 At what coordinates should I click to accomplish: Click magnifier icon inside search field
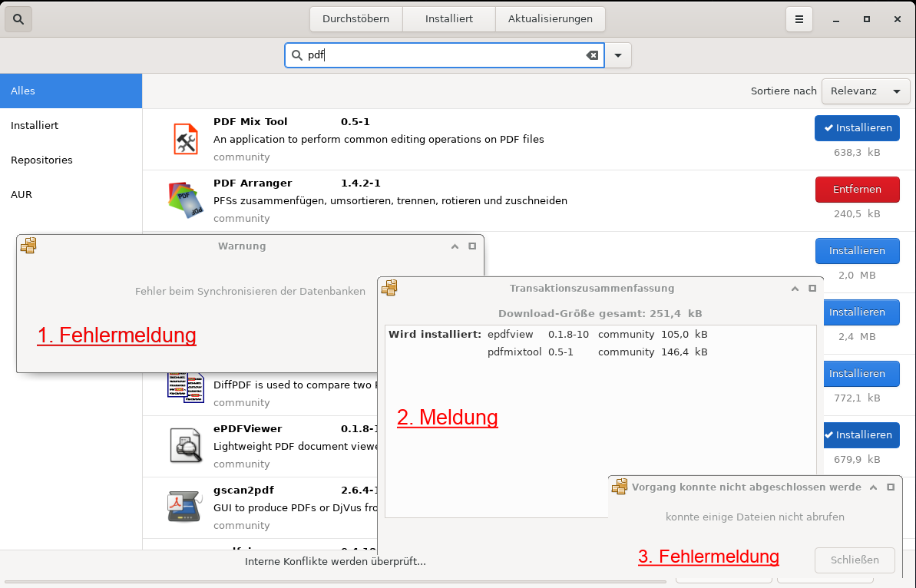pyautogui.click(x=297, y=55)
